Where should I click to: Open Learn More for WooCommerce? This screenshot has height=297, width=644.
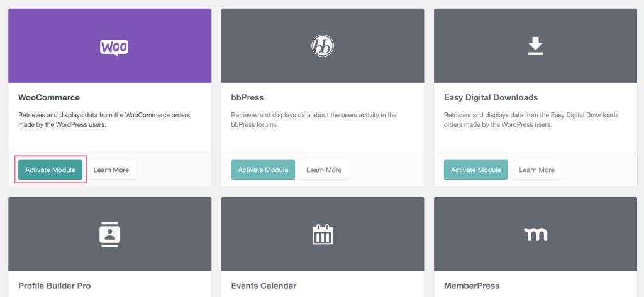click(111, 170)
